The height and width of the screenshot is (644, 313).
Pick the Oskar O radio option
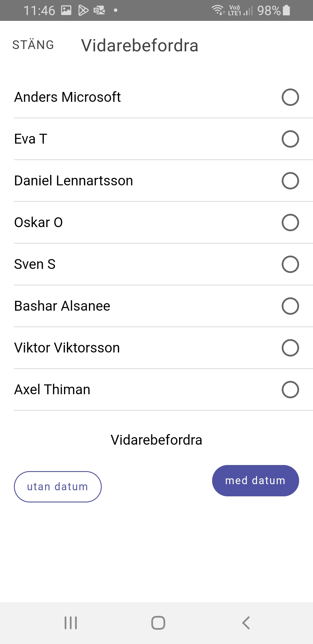[290, 222]
